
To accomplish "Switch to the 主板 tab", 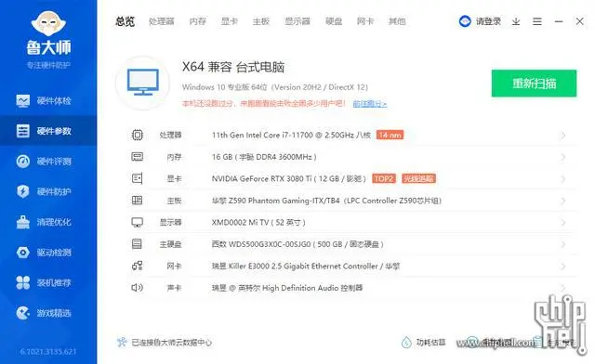I will 261,21.
